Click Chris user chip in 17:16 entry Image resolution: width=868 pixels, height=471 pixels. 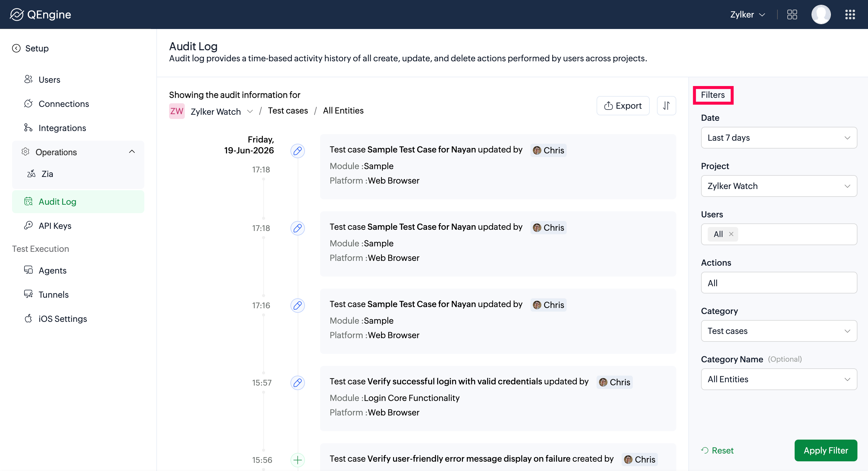(x=548, y=305)
